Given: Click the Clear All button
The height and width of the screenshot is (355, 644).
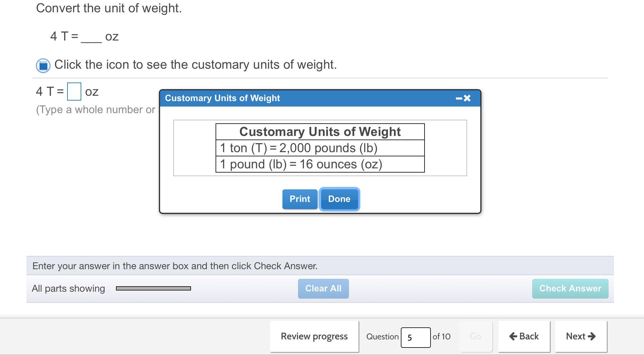Looking at the screenshot, I should point(323,288).
